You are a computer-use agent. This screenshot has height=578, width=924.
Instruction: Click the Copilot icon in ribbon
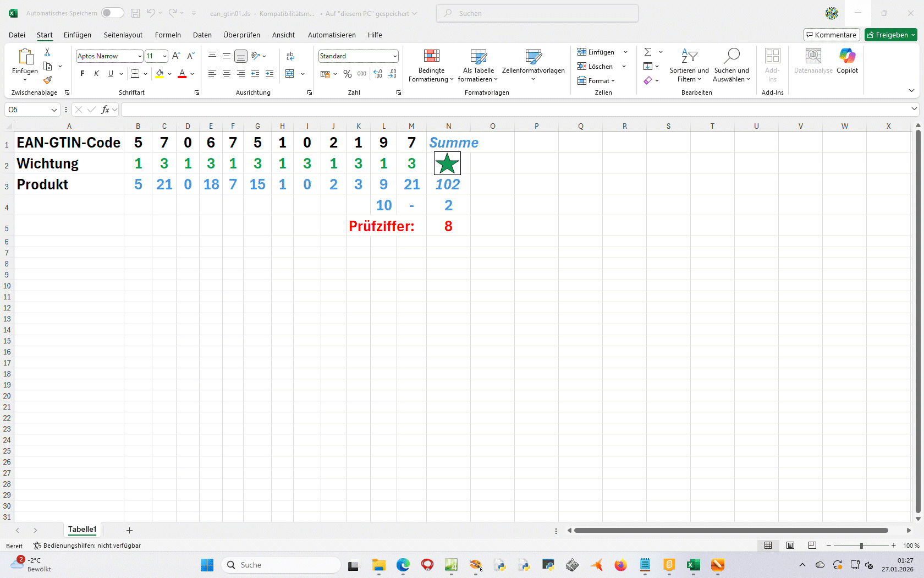tap(847, 60)
